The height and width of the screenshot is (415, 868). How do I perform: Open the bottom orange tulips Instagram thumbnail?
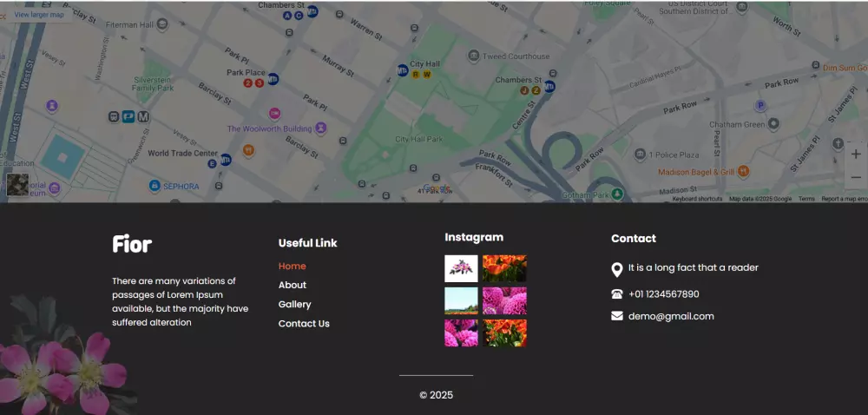pos(504,333)
